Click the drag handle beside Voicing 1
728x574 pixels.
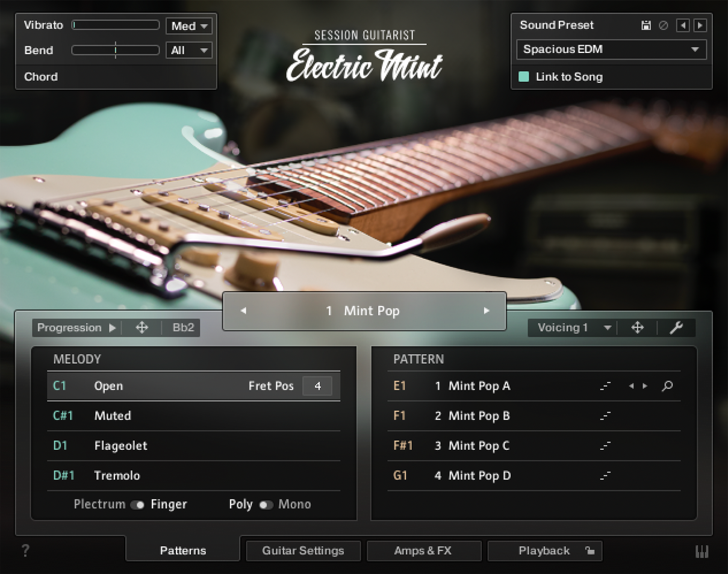(637, 328)
